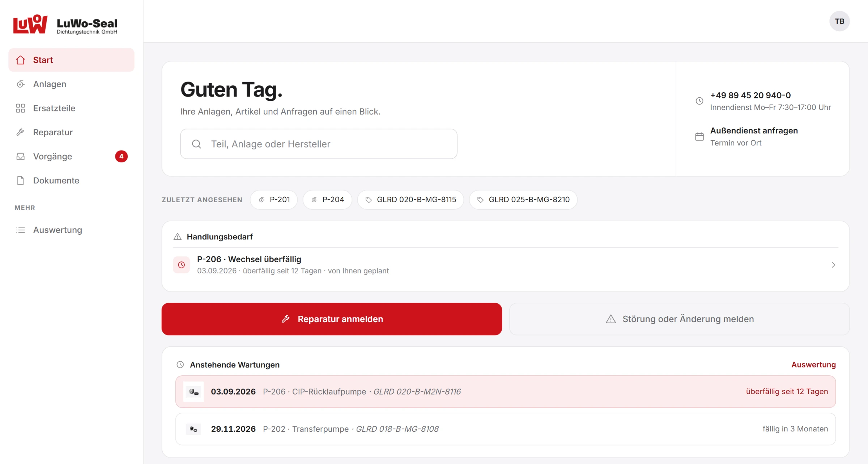
Task: Open recently viewed chip P-204
Action: [327, 200]
